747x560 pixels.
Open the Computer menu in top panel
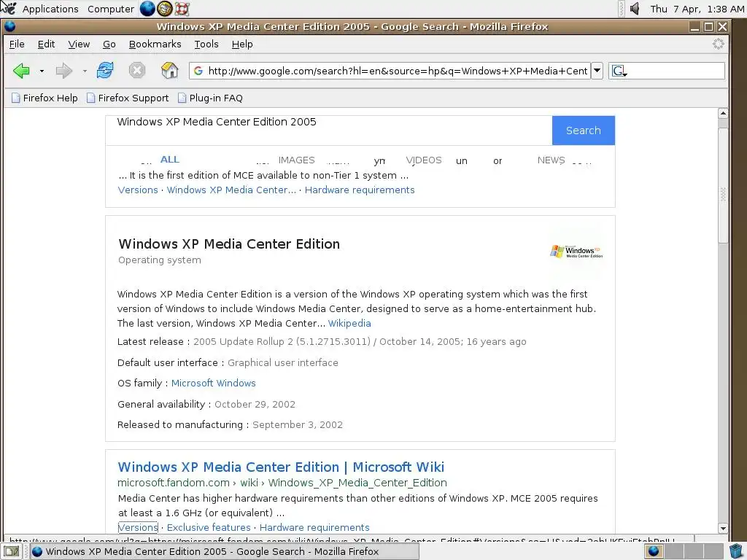(x=111, y=9)
